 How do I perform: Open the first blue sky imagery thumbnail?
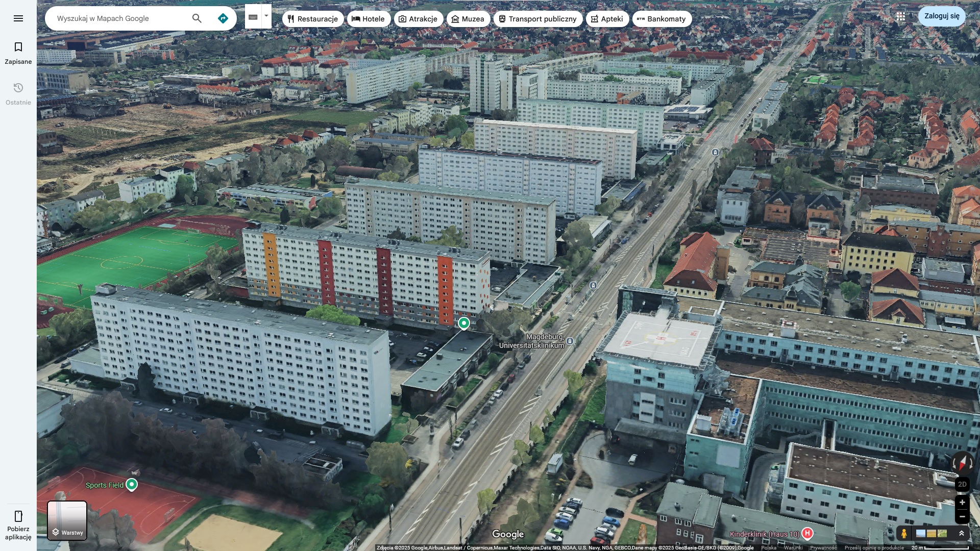click(921, 534)
